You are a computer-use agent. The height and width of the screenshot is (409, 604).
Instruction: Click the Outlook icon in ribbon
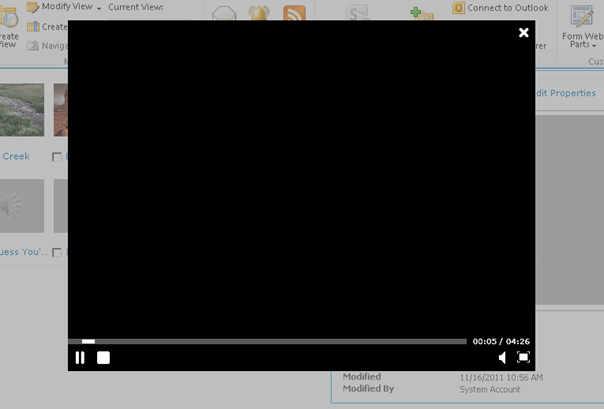458,8
